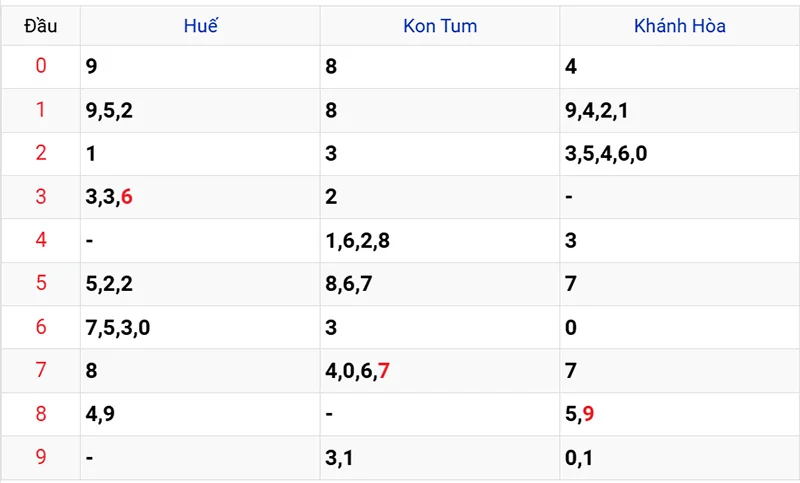Screen dimensions: 800x483
Task: Click Huế cell showing 7,5,3,0
Action: 118,327
